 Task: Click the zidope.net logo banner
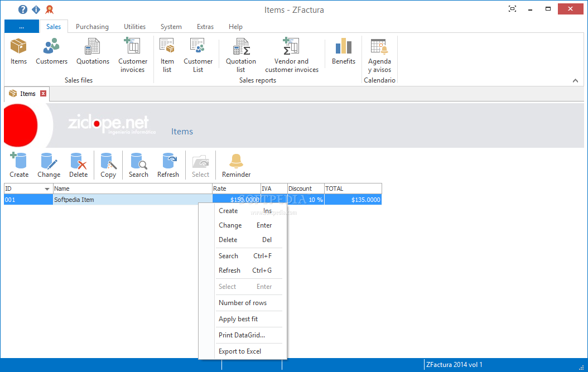[x=112, y=125]
